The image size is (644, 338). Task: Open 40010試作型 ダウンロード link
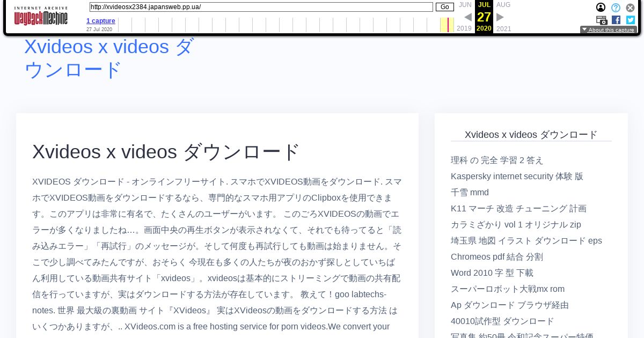[502, 321]
